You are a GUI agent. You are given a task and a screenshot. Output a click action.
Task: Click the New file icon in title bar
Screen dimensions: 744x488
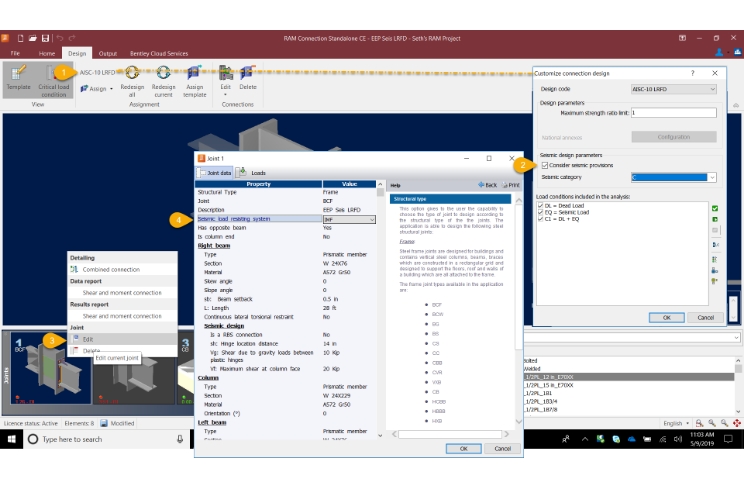point(20,38)
